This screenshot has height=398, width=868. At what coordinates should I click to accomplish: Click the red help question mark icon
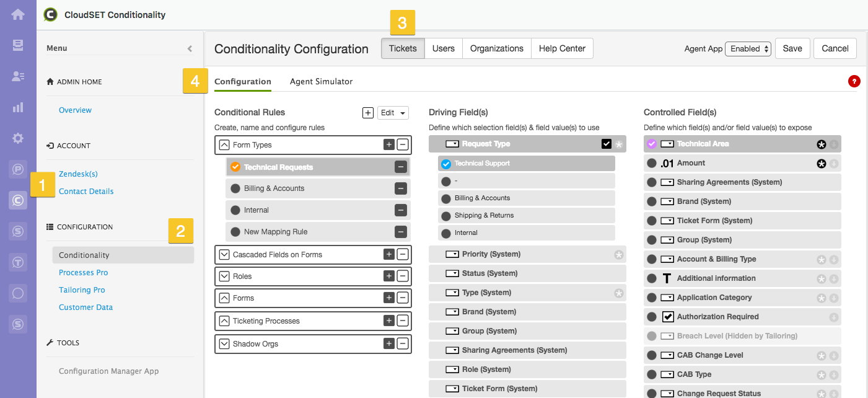854,81
